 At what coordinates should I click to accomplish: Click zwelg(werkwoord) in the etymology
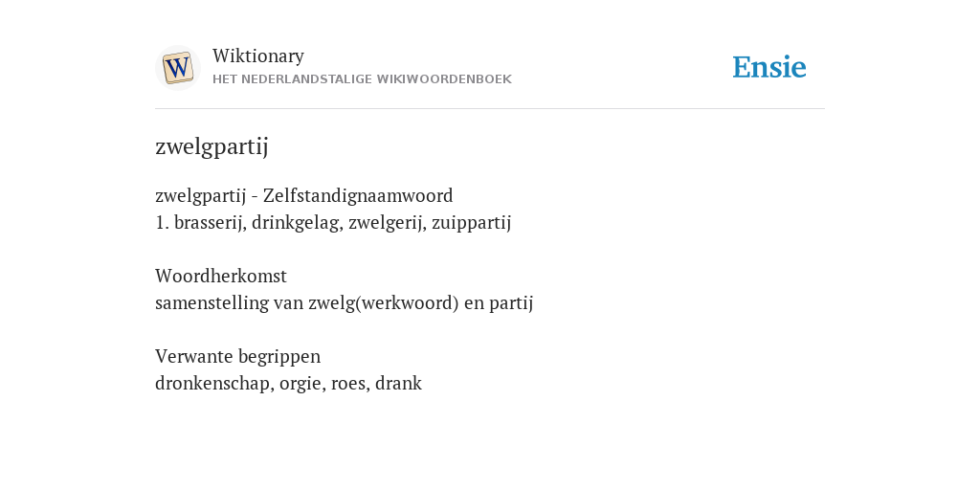[384, 303]
